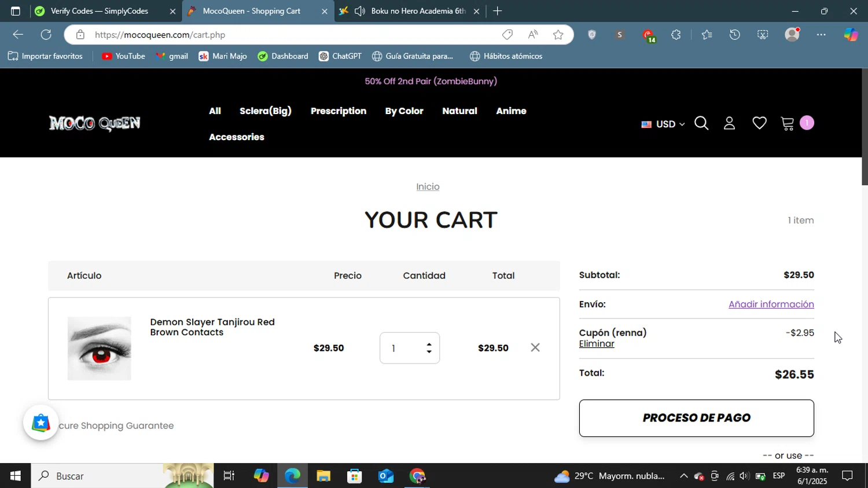Click the extension icon with 14 badge
This screenshot has height=488, width=868.
[x=648, y=36]
